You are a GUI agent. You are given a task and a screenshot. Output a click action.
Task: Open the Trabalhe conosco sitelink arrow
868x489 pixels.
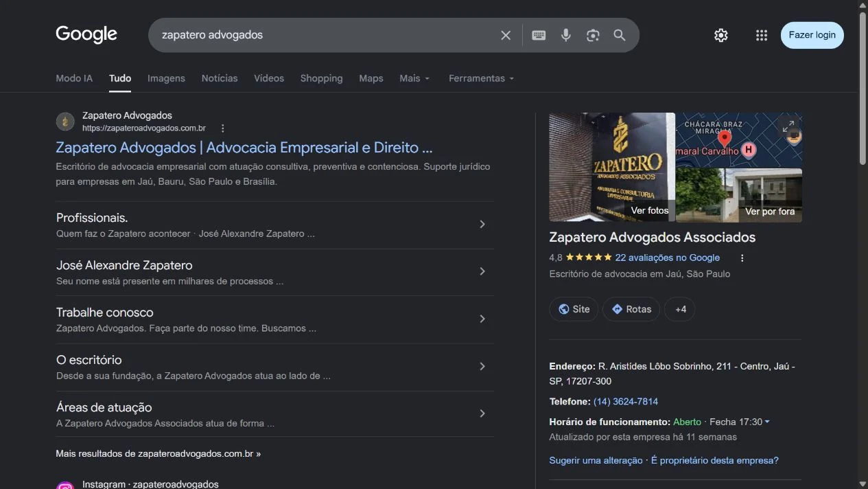[482, 319]
